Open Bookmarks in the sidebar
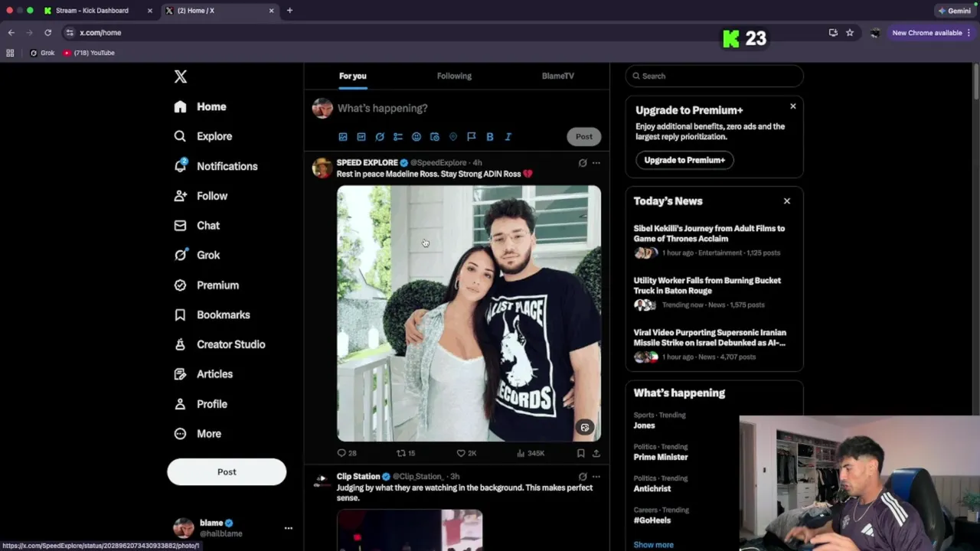 212,315
